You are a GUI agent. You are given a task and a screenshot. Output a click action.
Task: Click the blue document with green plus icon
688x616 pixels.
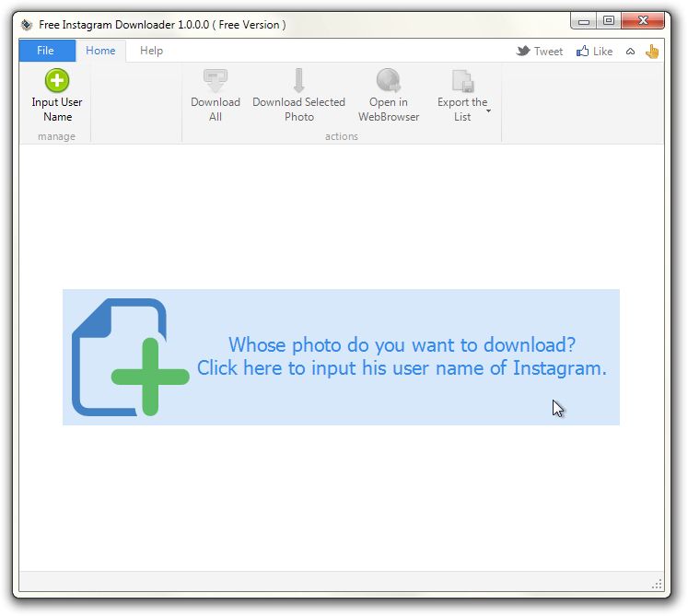pos(127,357)
